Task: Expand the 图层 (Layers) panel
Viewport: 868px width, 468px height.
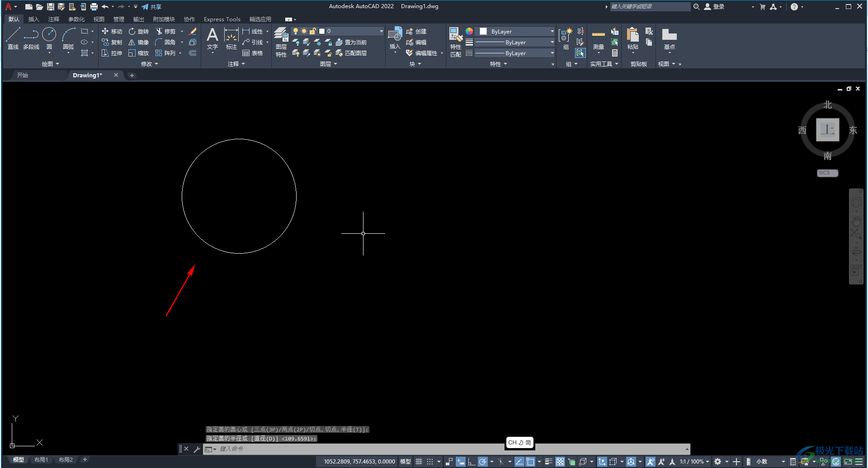Action: 328,64
